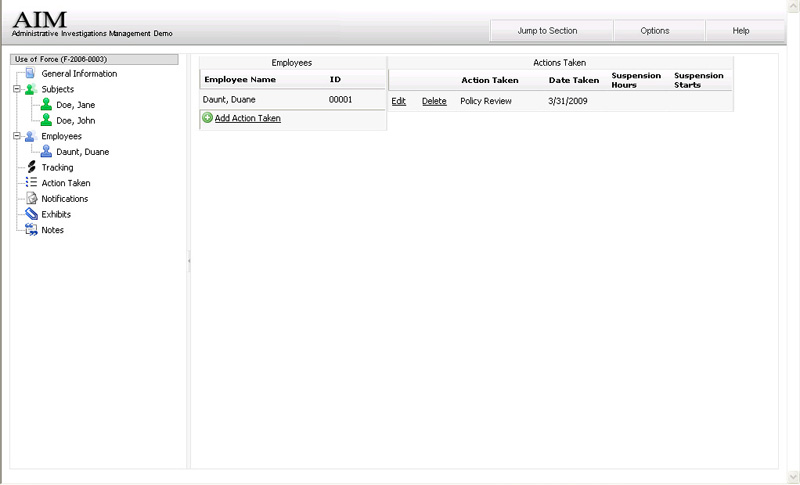The height and width of the screenshot is (485, 800).
Task: Collapse the Subjects tree node
Action: (x=17, y=89)
